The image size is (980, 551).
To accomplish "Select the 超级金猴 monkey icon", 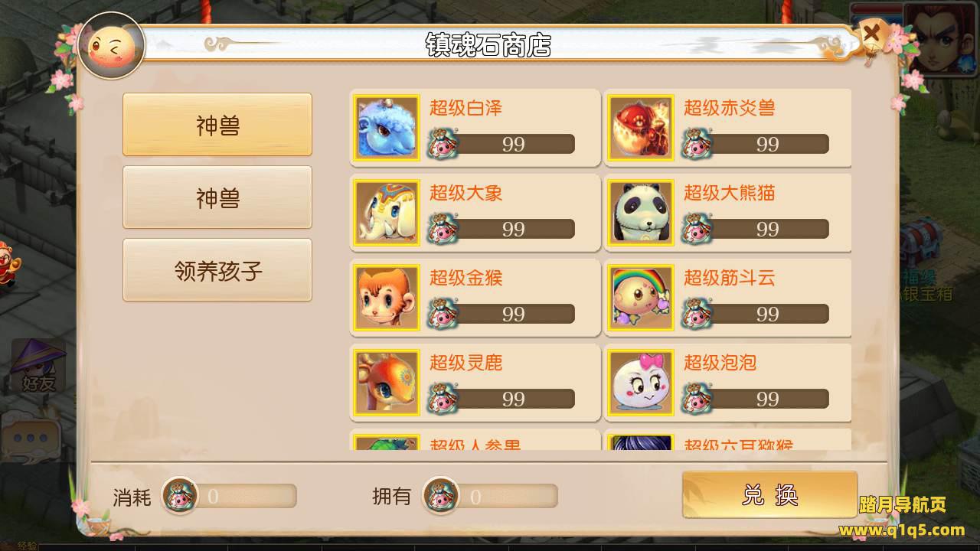I will coord(387,298).
